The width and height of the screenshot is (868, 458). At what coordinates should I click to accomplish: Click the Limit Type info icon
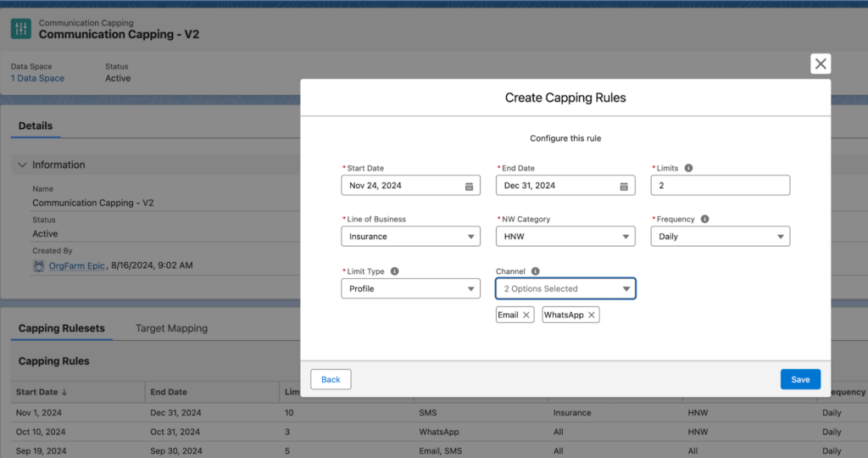[x=395, y=271]
